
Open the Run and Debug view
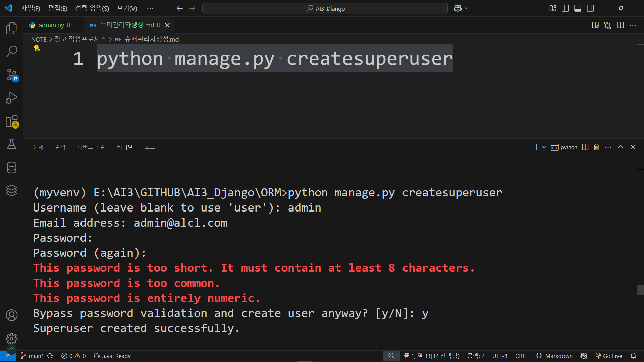coord(11,98)
